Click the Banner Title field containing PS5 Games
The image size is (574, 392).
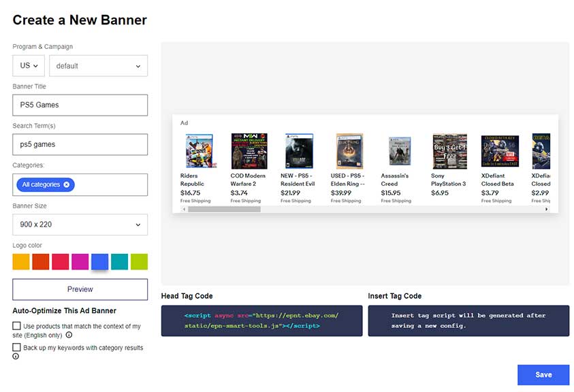click(x=80, y=105)
